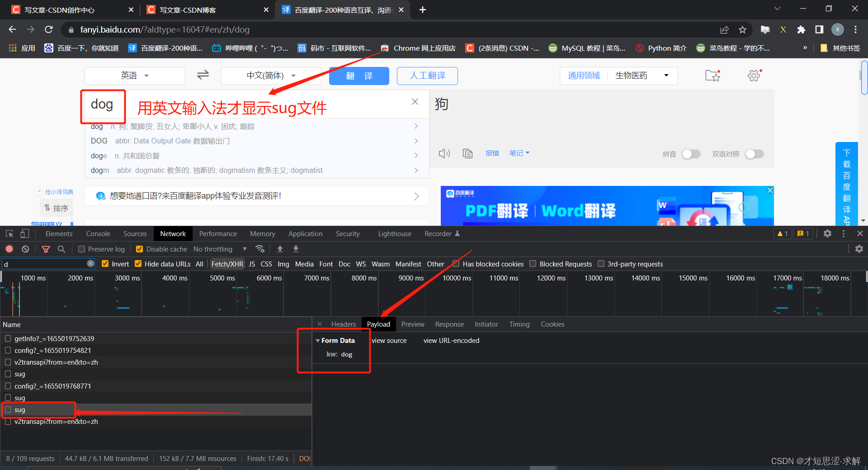
Task: Share this page icon in address bar
Action: tap(724, 29)
